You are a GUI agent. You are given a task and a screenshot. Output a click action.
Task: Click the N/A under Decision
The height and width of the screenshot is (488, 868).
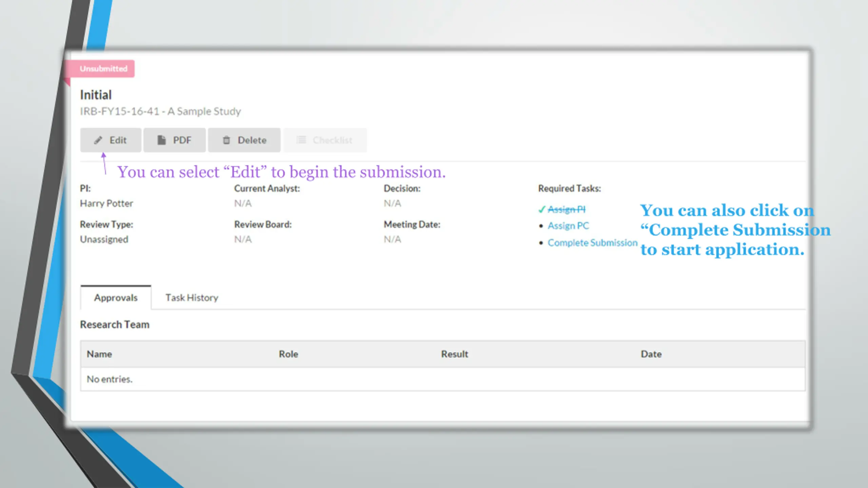click(392, 203)
